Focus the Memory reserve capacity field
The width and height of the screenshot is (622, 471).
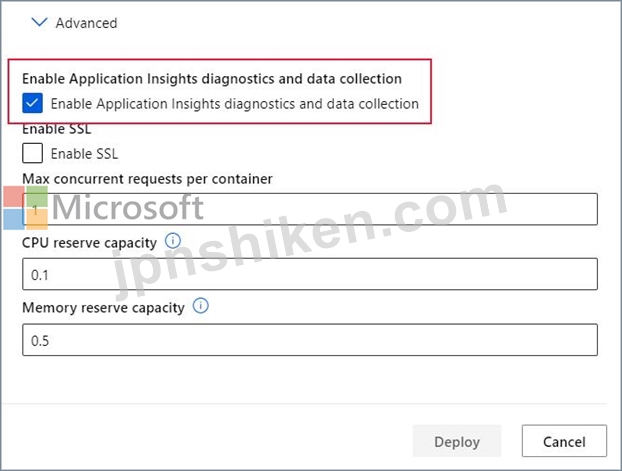tap(310, 340)
